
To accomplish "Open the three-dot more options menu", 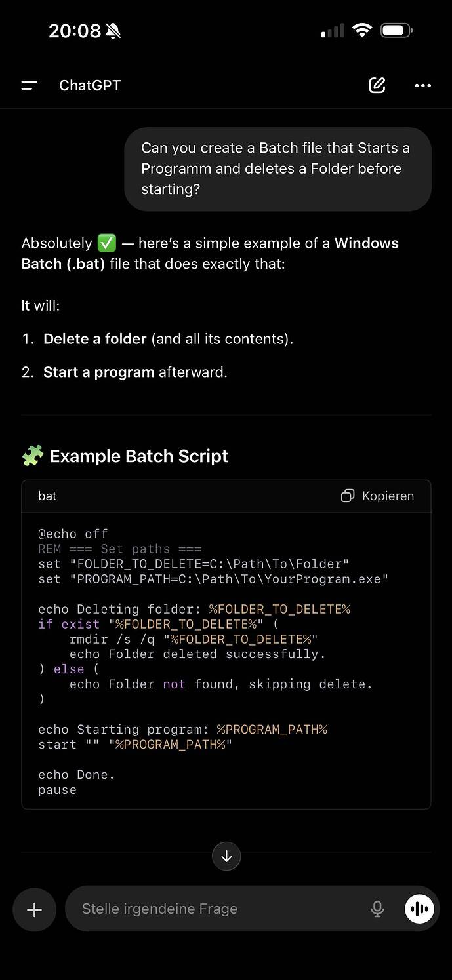I will [x=423, y=85].
